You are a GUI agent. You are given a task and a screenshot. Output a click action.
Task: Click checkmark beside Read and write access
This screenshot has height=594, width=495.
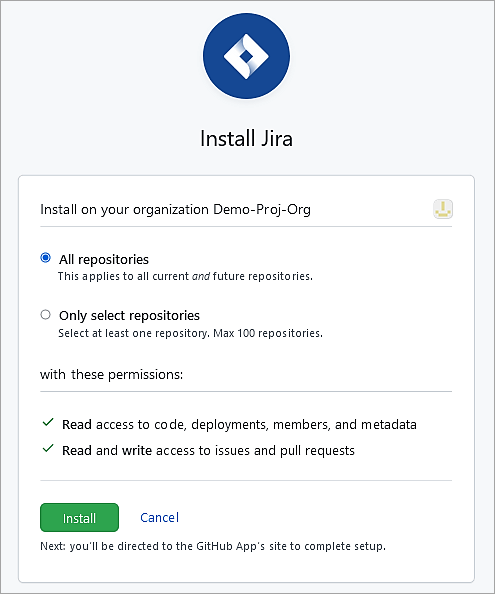[x=48, y=449]
